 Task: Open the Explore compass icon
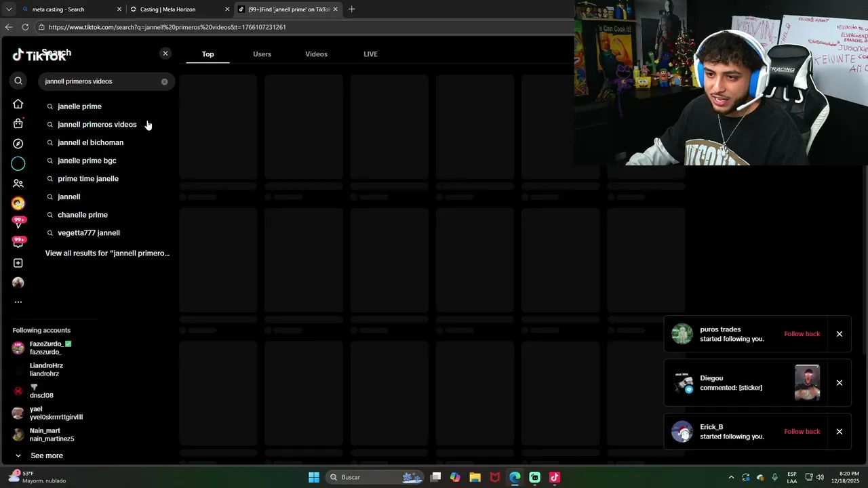click(18, 144)
